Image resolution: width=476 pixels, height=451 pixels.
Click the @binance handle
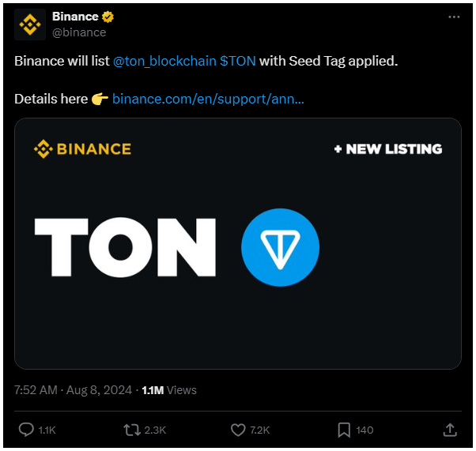point(79,32)
